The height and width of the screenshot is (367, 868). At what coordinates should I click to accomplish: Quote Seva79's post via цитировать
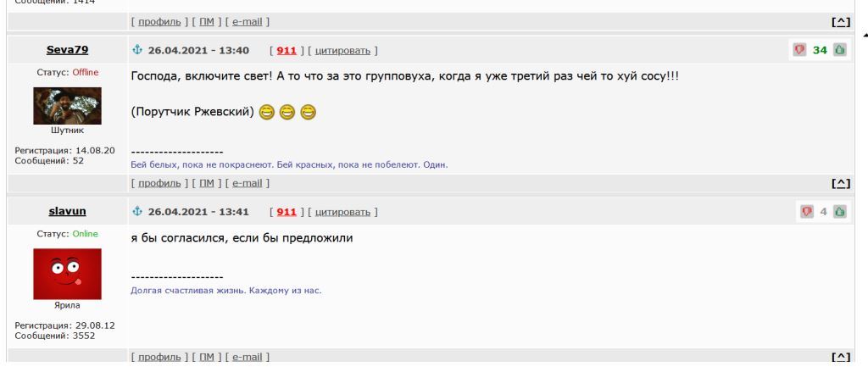[342, 50]
